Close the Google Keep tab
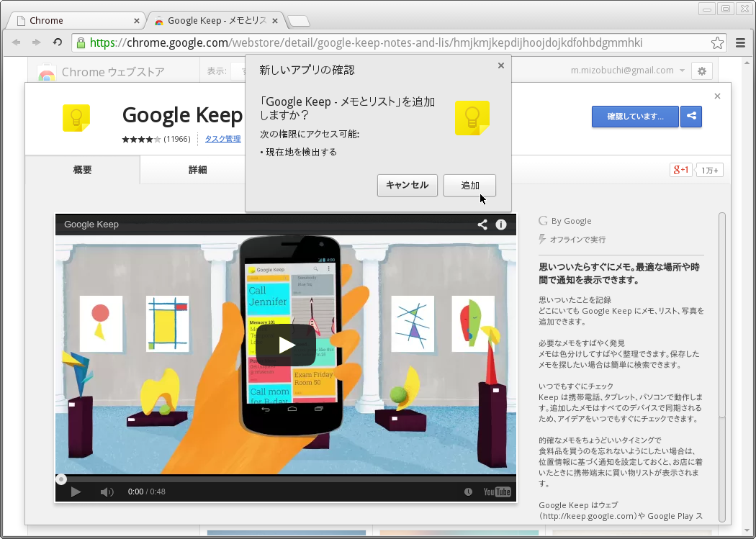Screen dimensions: 756x539 pyautogui.click(x=275, y=21)
